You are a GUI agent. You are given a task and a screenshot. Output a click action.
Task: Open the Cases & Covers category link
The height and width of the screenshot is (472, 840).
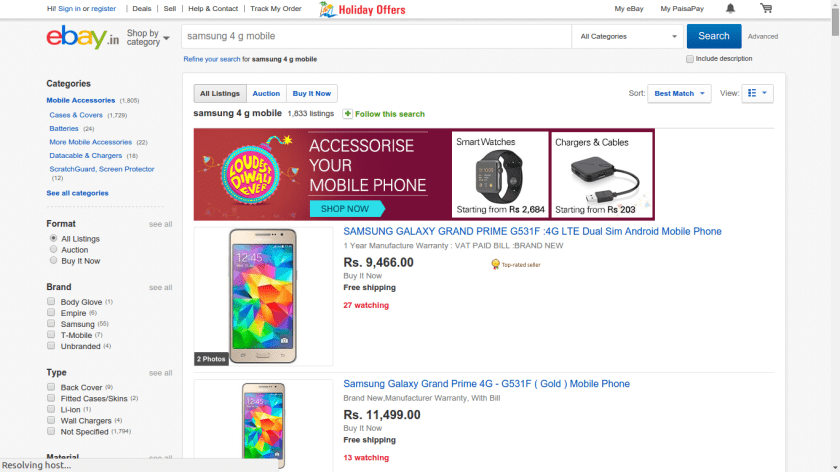[x=76, y=115]
